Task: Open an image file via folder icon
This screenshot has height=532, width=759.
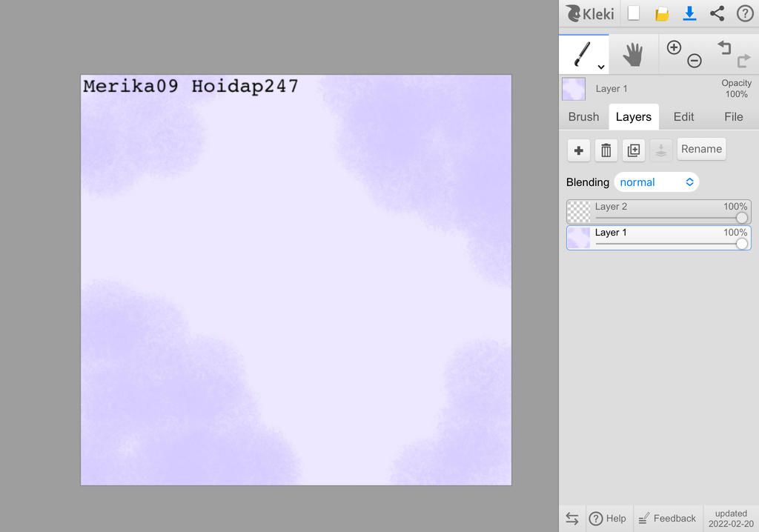Action: click(x=662, y=13)
